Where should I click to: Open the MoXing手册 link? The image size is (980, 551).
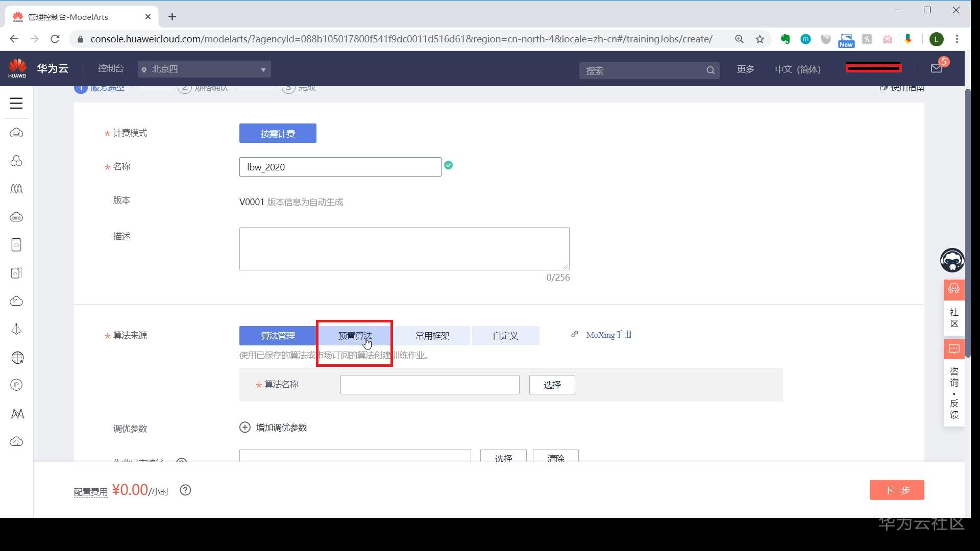pos(608,335)
